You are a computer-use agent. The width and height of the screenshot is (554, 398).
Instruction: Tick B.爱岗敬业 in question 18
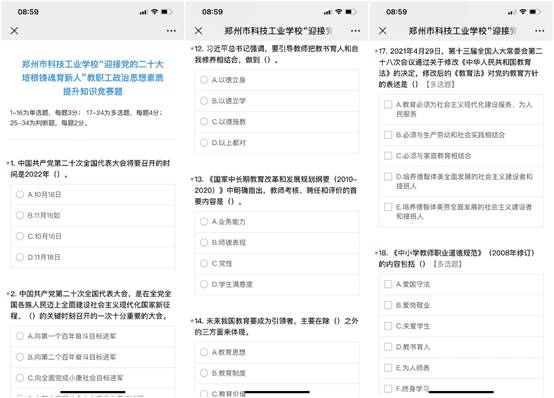pos(461,305)
